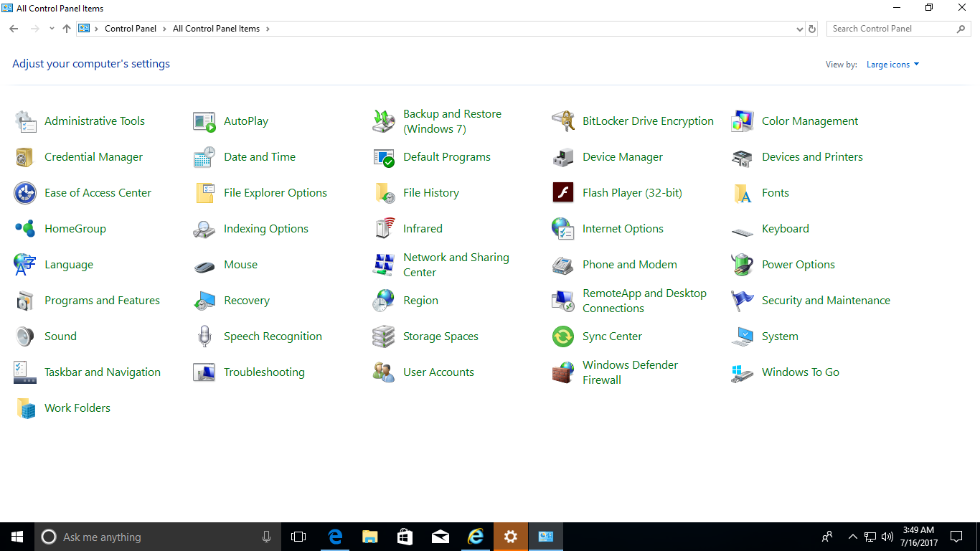
Task: Open the Power Options icon
Action: (743, 265)
